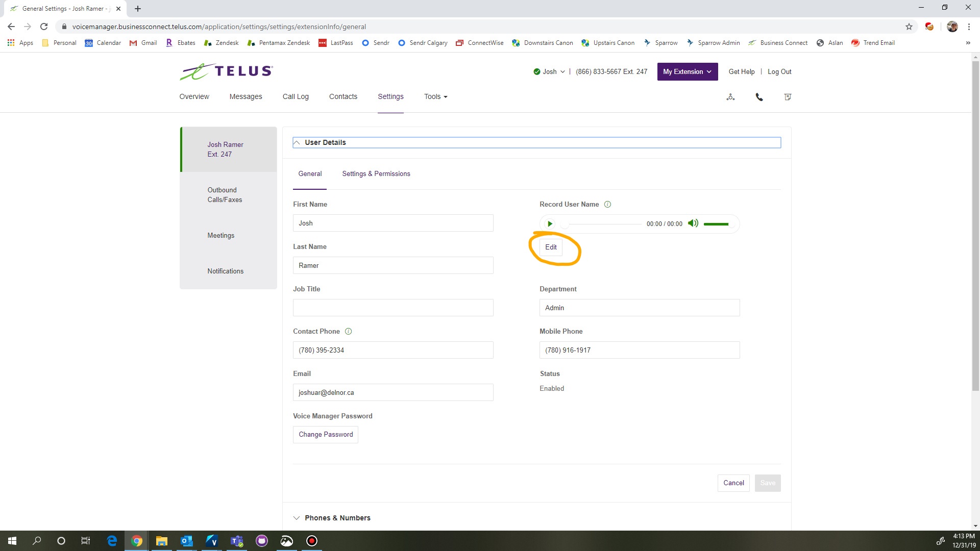The width and height of the screenshot is (980, 551).
Task: Click the Email input field
Action: coord(393,392)
